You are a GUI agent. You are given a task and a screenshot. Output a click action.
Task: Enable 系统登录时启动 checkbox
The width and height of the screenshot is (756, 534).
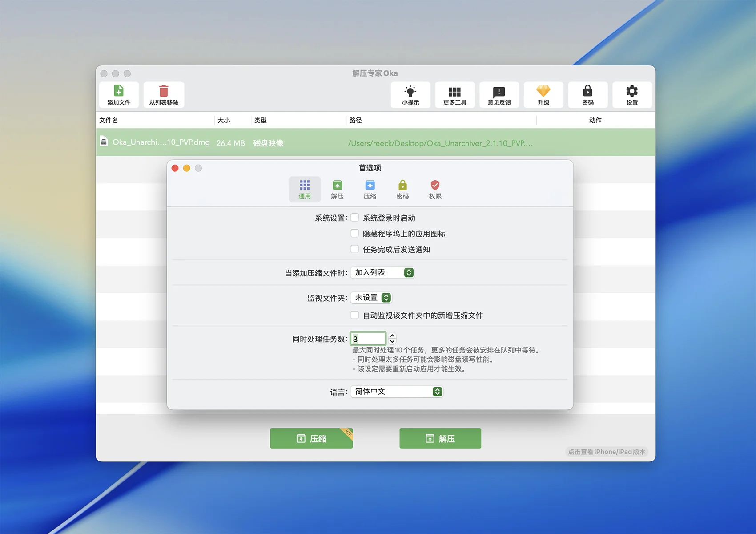[x=354, y=218]
